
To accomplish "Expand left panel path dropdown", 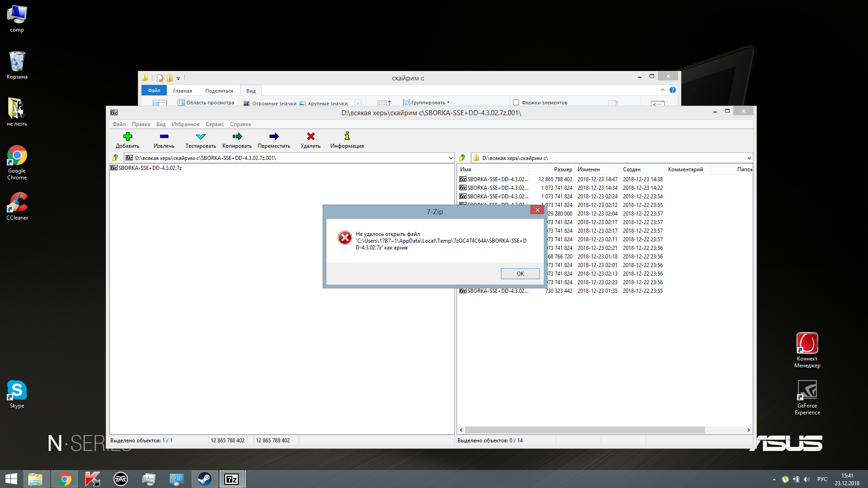I will (x=450, y=158).
